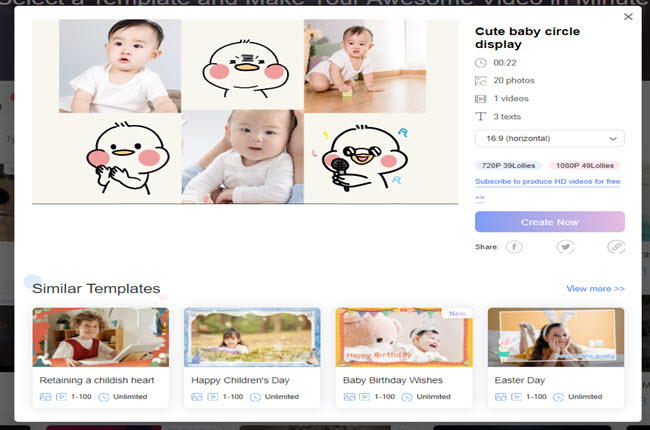Open the Easter Day template thumbnail
The image size is (650, 430).
tap(555, 337)
